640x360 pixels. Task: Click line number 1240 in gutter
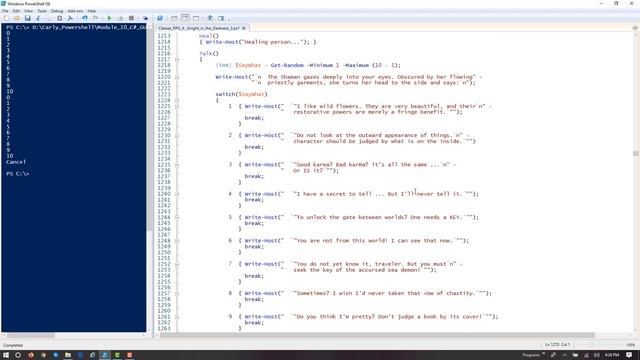click(164, 194)
